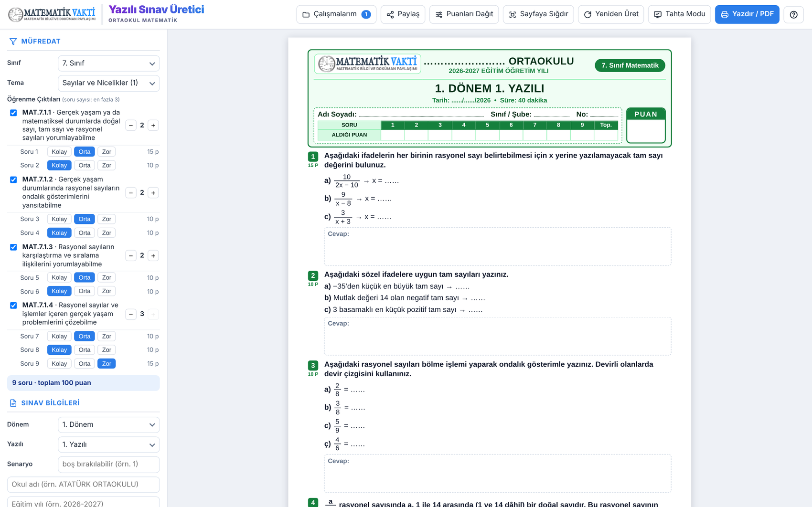This screenshot has width=812, height=507.
Task: Uncheck the MAT.7.1.3 learning outcome checkbox
Action: coord(13,247)
